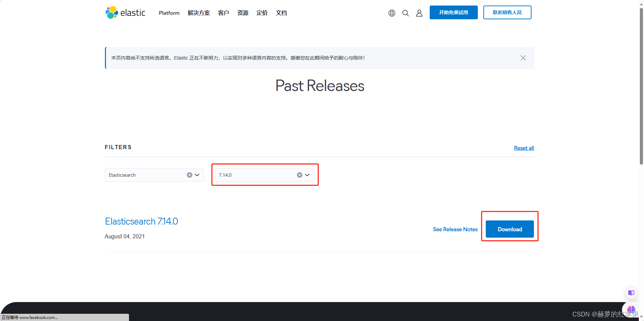Click the 7.14.0 version filter field

tap(265, 175)
